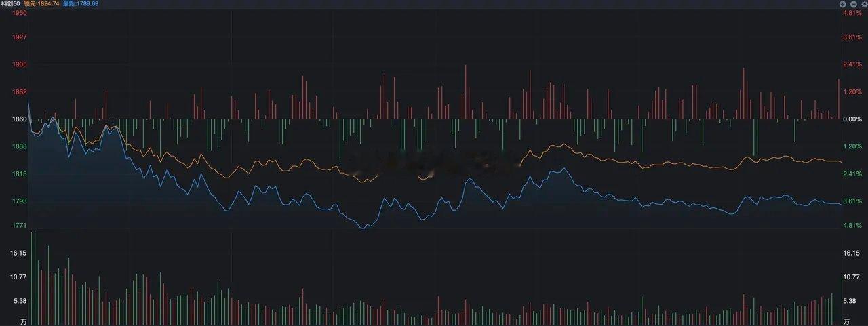The width and height of the screenshot is (868, 326).
Task: Click the red 2.41% percent label
Action: 851,64
